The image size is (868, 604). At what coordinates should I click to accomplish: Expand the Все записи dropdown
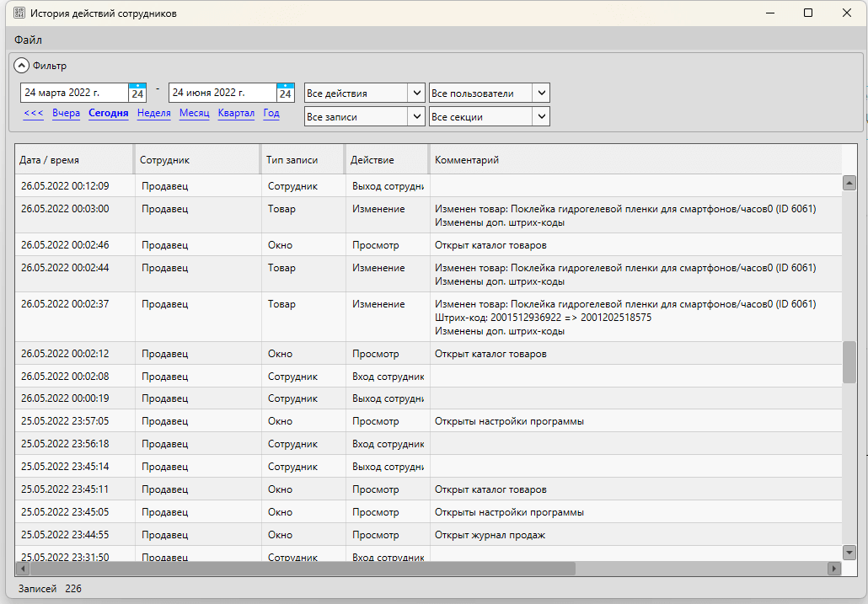point(416,116)
